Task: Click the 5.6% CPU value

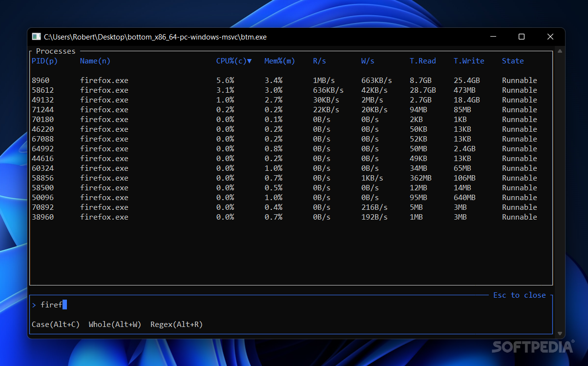Action: point(225,81)
